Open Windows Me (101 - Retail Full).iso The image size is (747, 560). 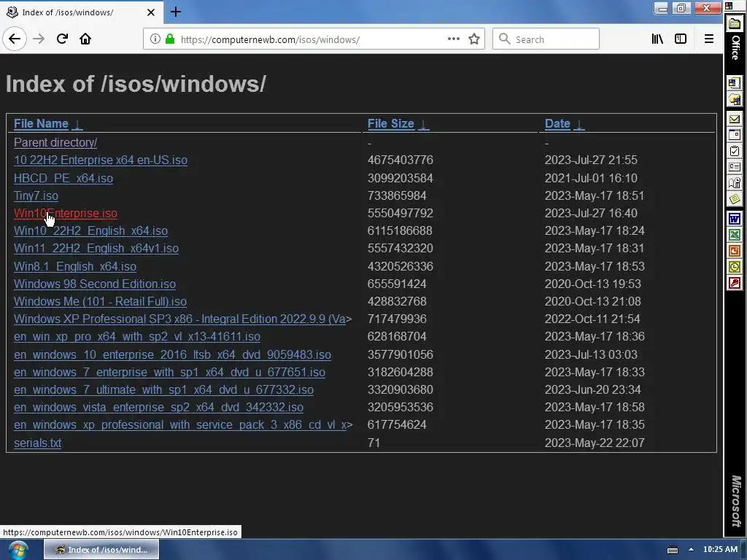[100, 301]
